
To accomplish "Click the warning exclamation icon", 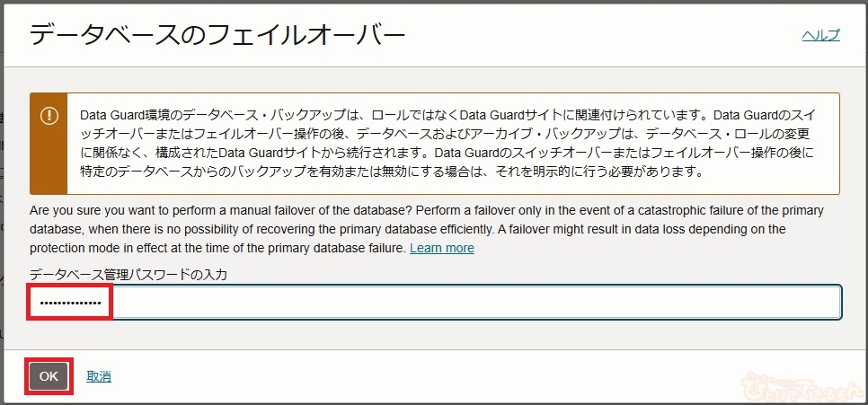I will [49, 116].
